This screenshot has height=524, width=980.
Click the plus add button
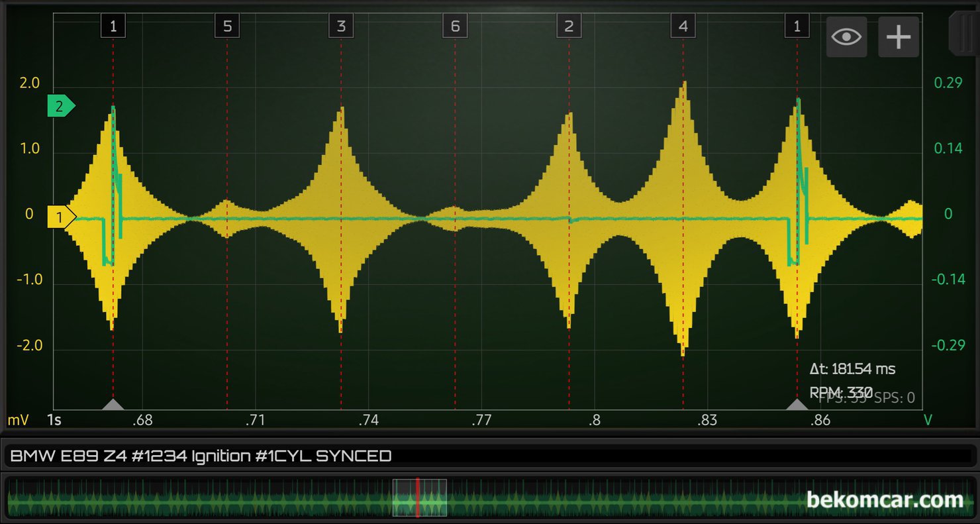click(898, 36)
